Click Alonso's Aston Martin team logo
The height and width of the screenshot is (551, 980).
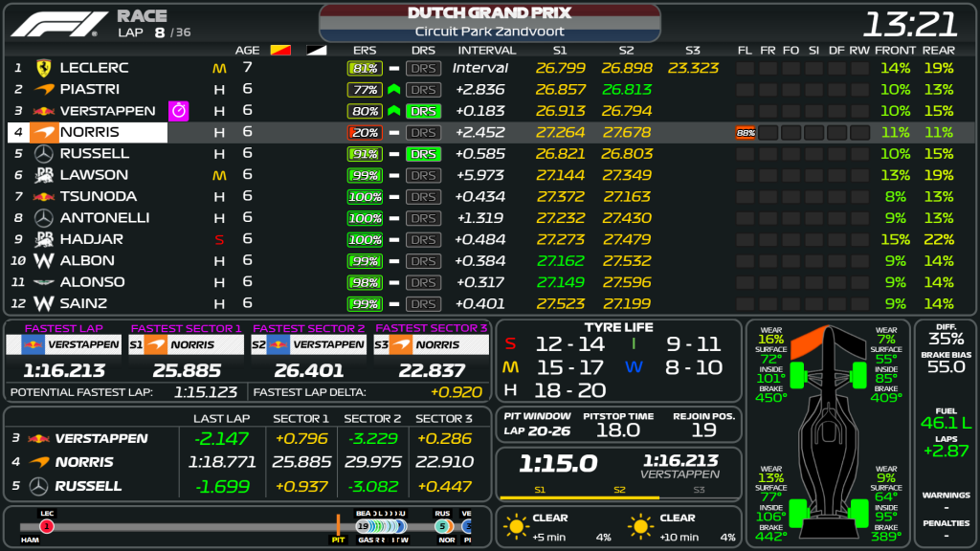click(x=43, y=282)
